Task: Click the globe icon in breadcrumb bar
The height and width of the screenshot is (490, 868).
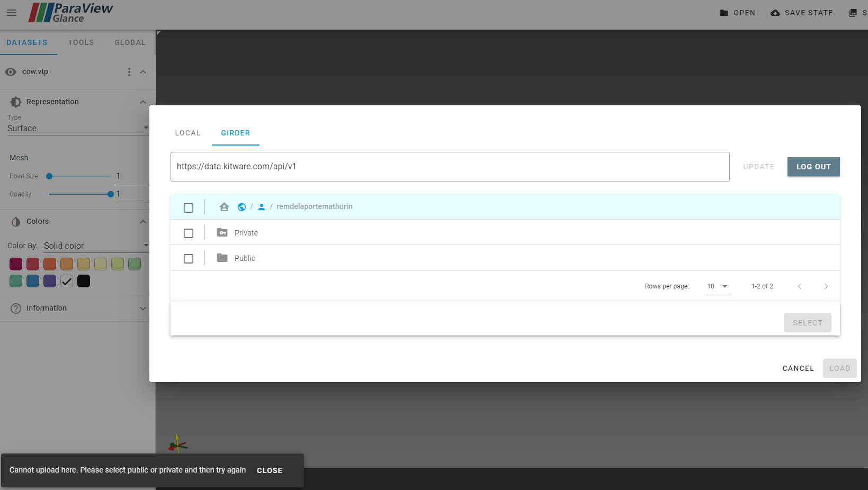Action: [x=242, y=206]
